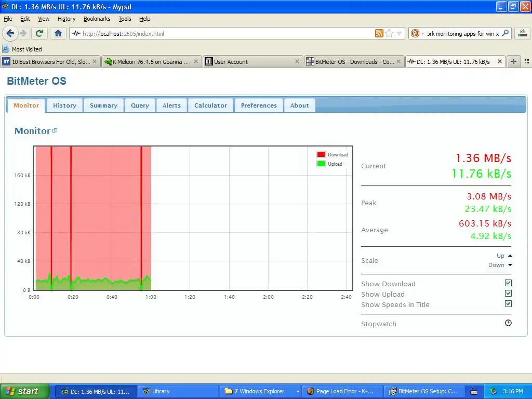Open the Most Visited bookmarks folder
This screenshot has height=399, width=532.
point(22,49)
